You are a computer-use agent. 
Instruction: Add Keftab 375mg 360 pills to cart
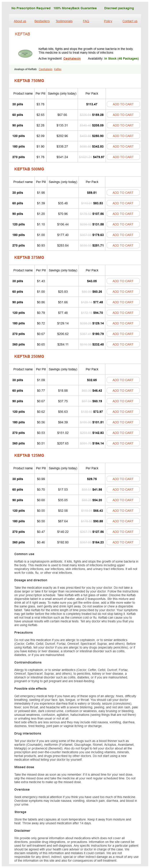pos(123,344)
